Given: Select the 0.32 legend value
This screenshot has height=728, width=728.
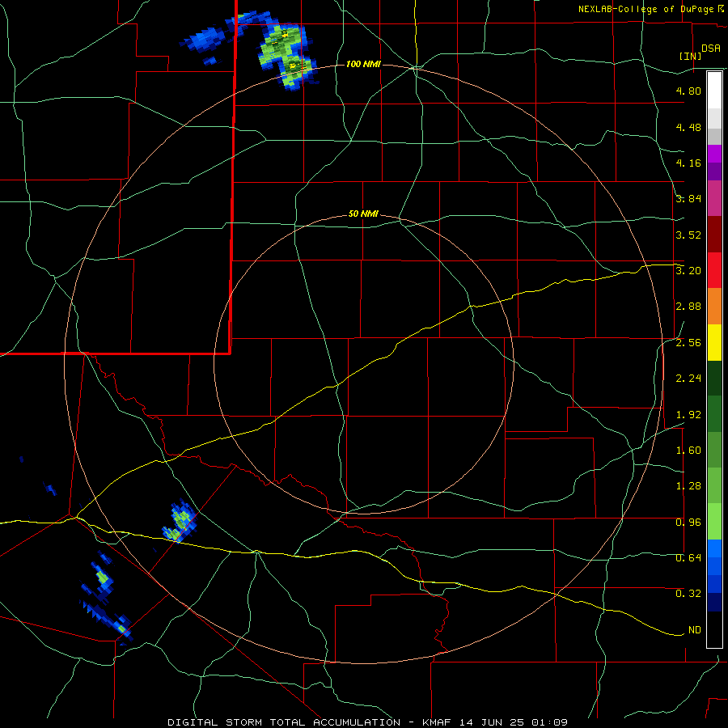Looking at the screenshot, I should [x=688, y=594].
